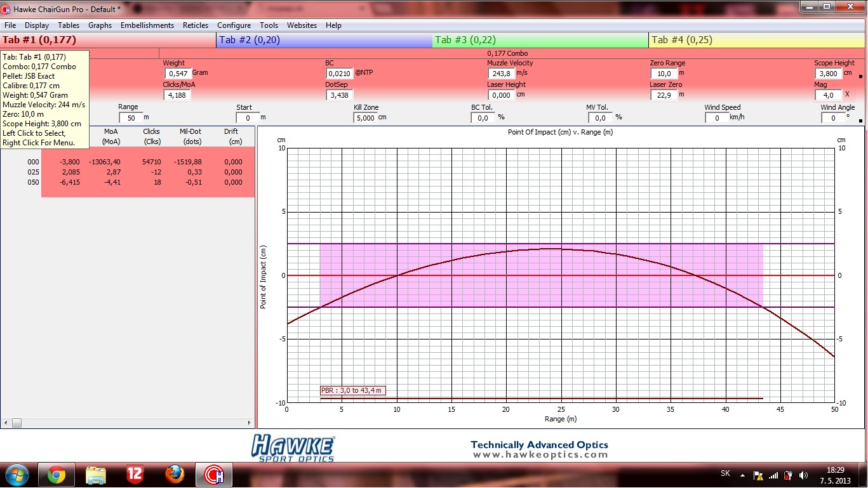Click the Hawke Sport Optics logo

(x=293, y=447)
